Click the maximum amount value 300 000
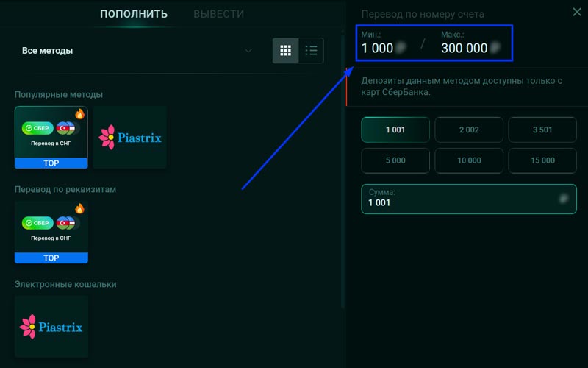The image size is (588, 368). point(465,48)
